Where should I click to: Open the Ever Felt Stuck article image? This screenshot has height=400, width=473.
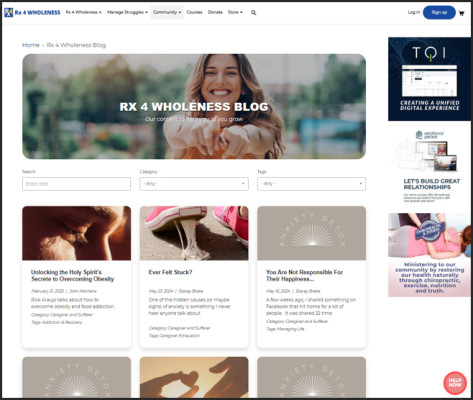point(194,233)
